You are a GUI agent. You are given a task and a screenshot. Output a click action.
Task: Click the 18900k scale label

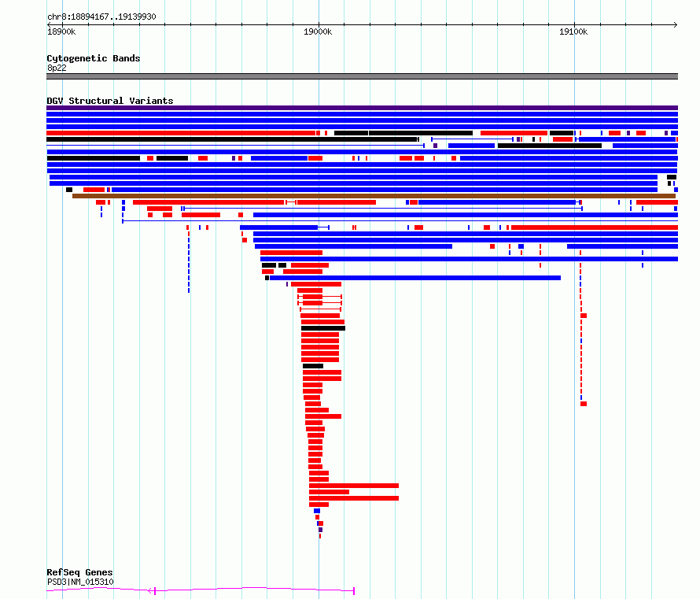click(61, 31)
